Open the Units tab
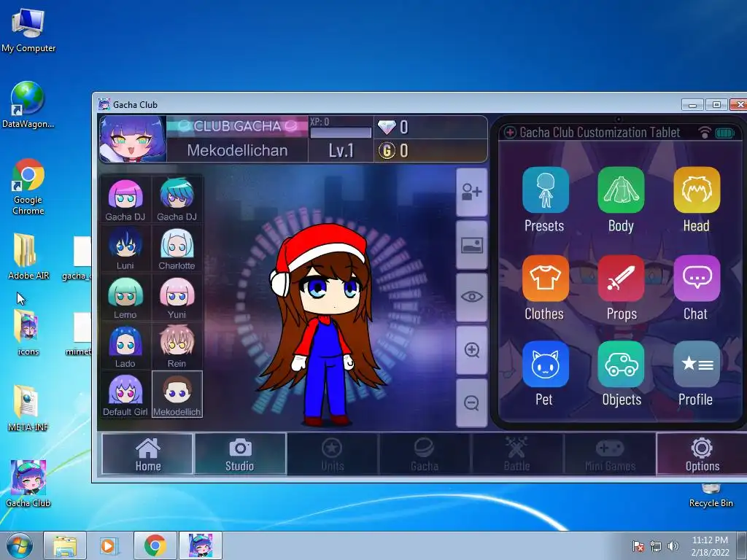This screenshot has height=560, width=747. click(332, 454)
